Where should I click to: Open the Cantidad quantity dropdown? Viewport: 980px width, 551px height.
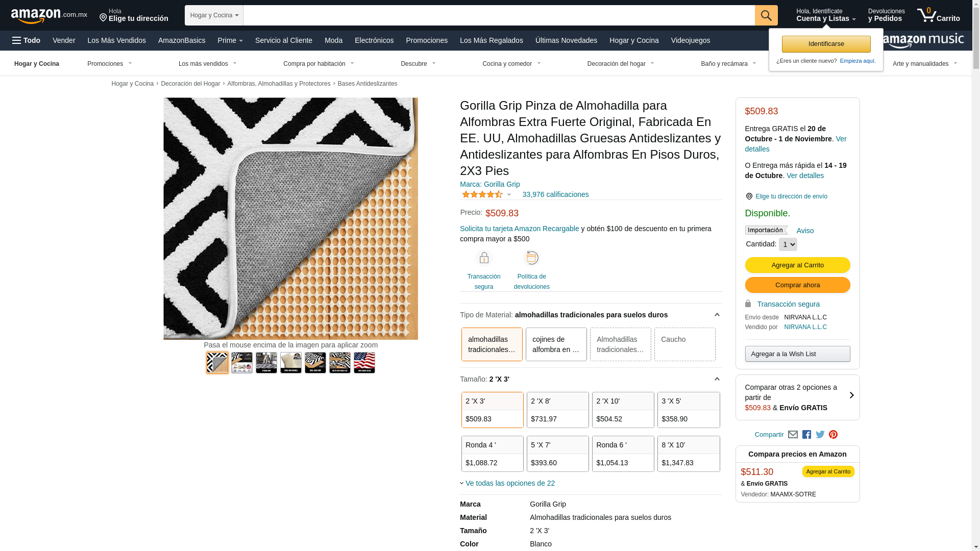(788, 244)
